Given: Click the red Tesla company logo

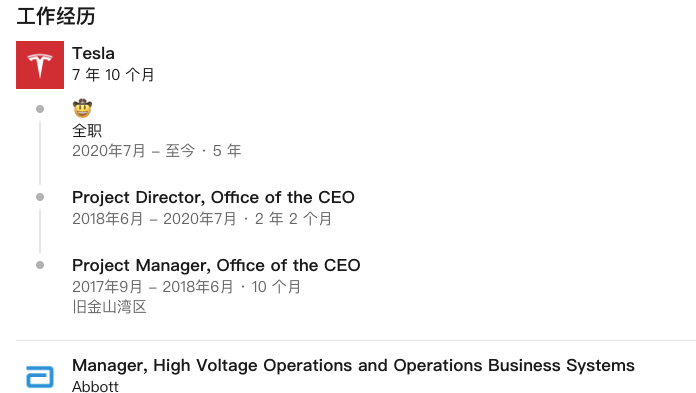Looking at the screenshot, I should pyautogui.click(x=40, y=65).
